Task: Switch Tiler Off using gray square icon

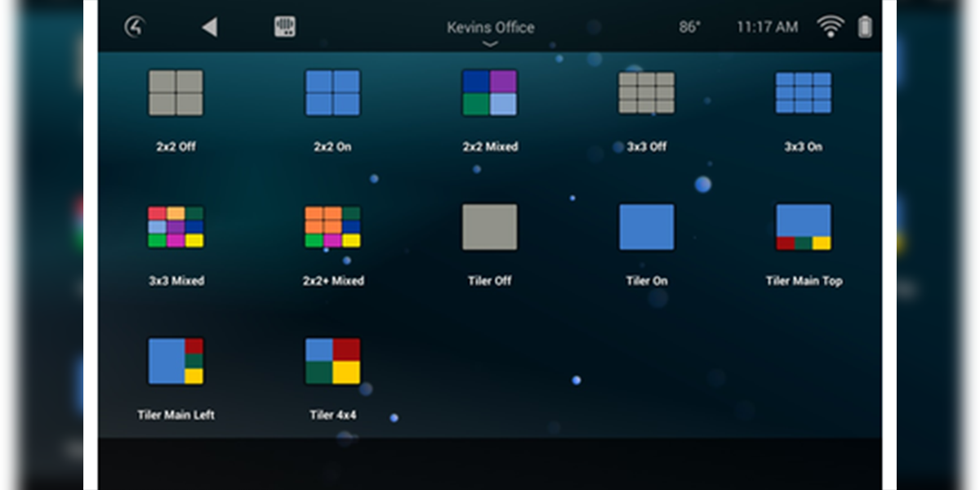Action: (x=490, y=227)
